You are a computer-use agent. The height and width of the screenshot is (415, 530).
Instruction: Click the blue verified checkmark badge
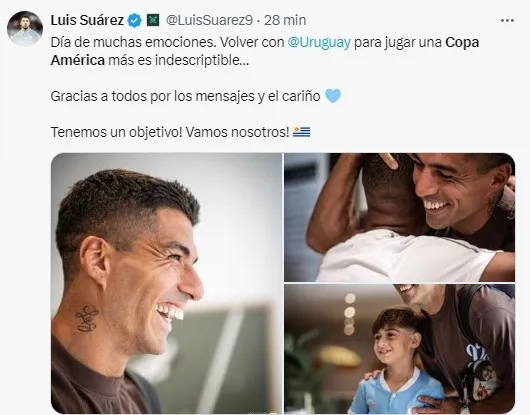pyautogui.click(x=134, y=21)
